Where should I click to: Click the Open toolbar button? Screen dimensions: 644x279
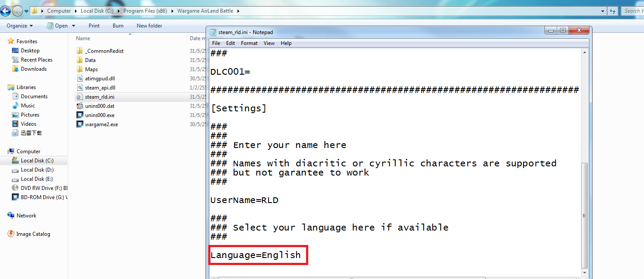tap(58, 26)
